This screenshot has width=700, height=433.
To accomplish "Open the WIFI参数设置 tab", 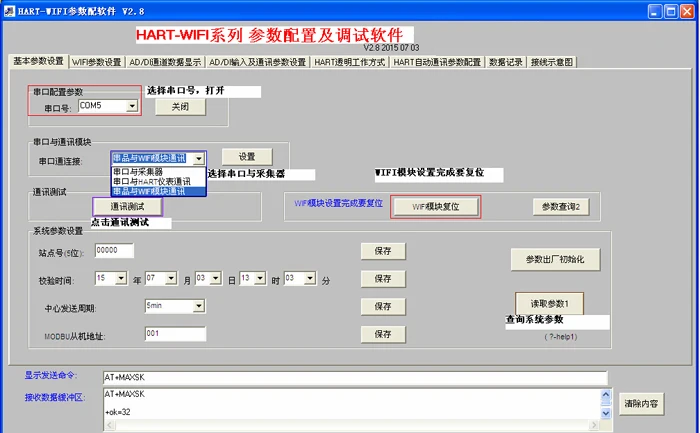I will point(96,62).
